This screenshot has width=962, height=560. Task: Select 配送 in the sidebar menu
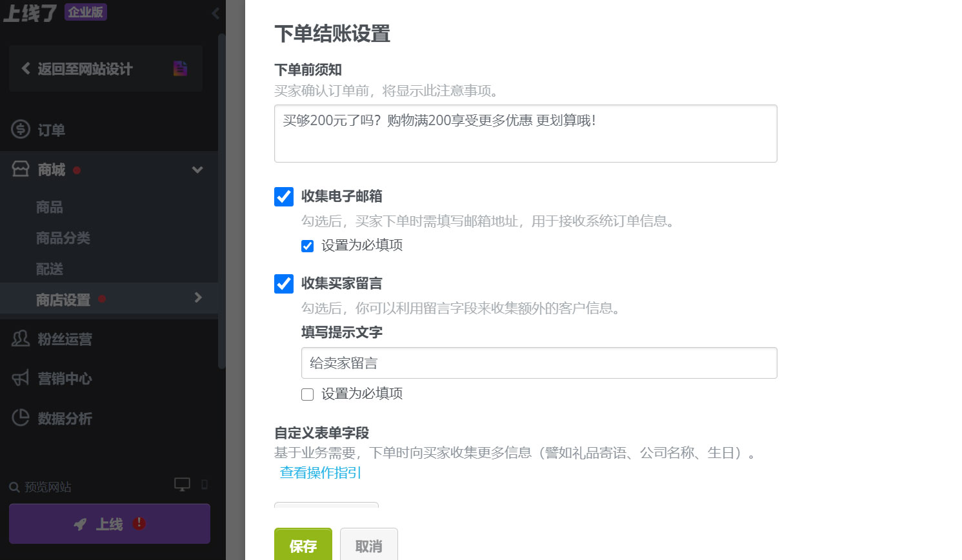click(x=49, y=268)
